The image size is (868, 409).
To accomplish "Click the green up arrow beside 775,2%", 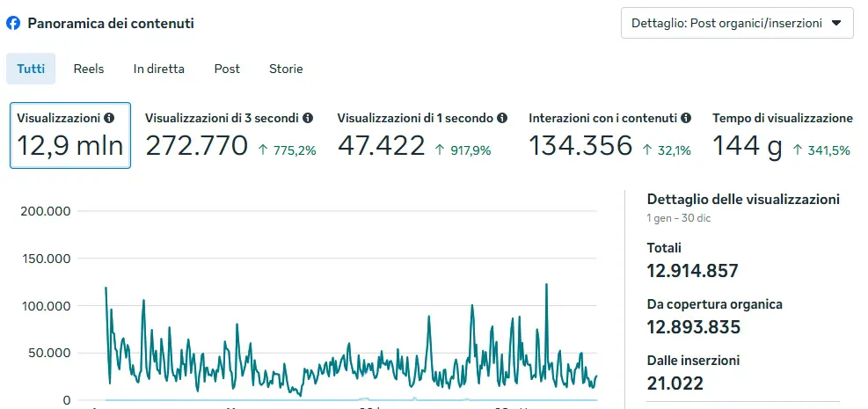I will (263, 150).
